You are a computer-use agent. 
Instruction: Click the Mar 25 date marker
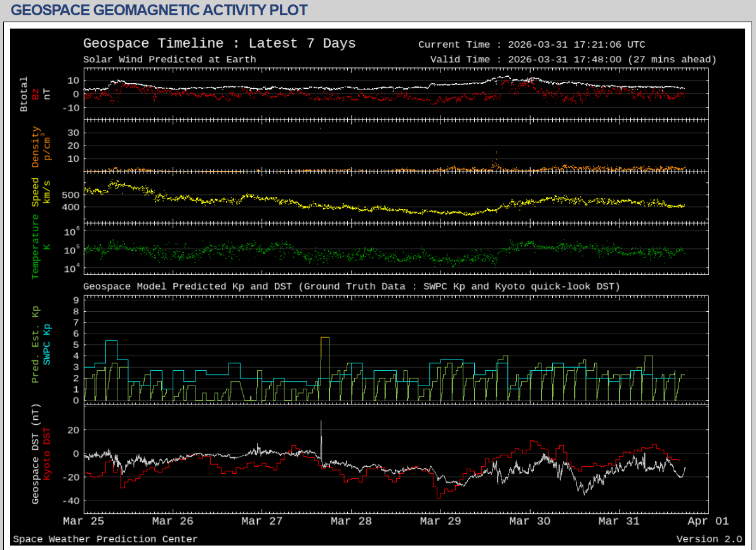pos(84,521)
